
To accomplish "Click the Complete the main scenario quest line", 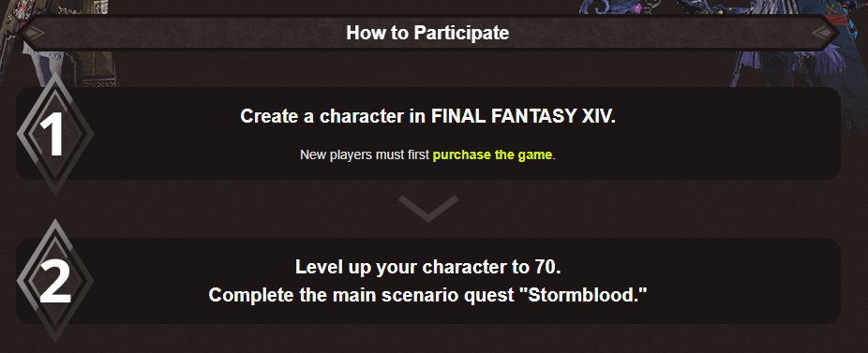I will tap(428, 295).
